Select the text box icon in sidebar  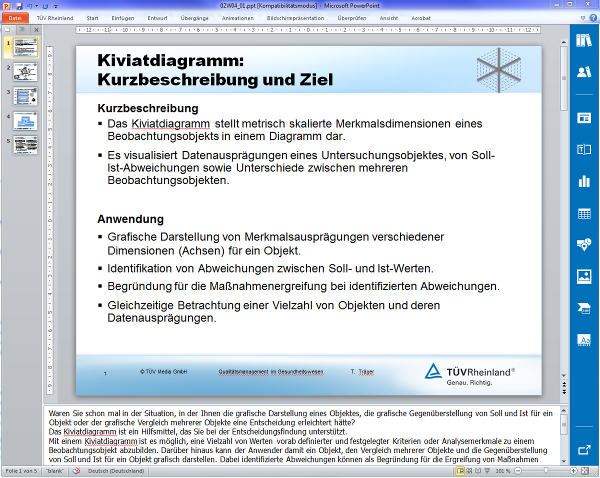pos(584,149)
